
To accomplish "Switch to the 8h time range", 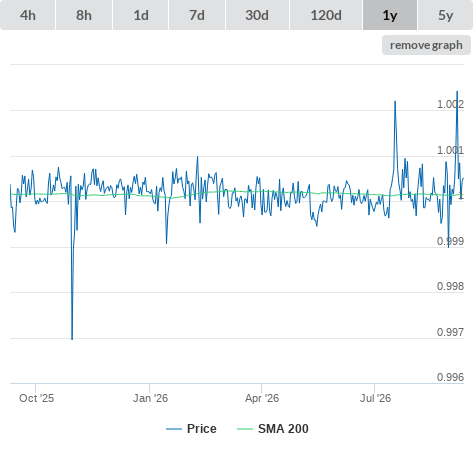I will [x=84, y=15].
